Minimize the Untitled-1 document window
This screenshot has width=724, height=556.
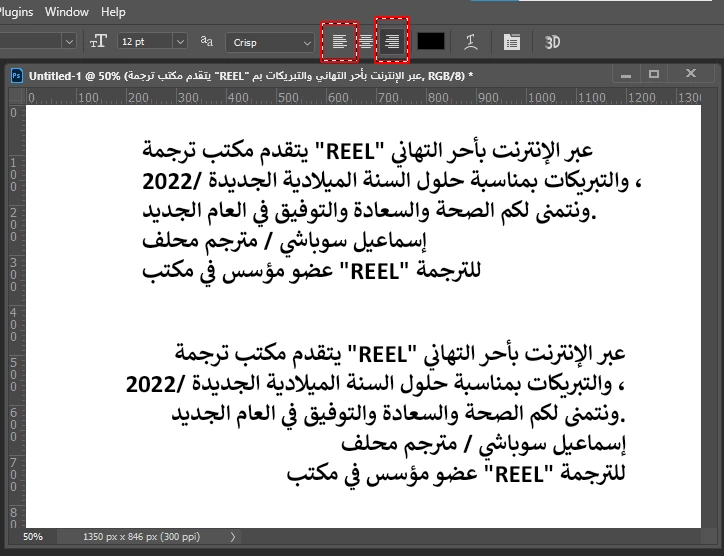point(626,74)
